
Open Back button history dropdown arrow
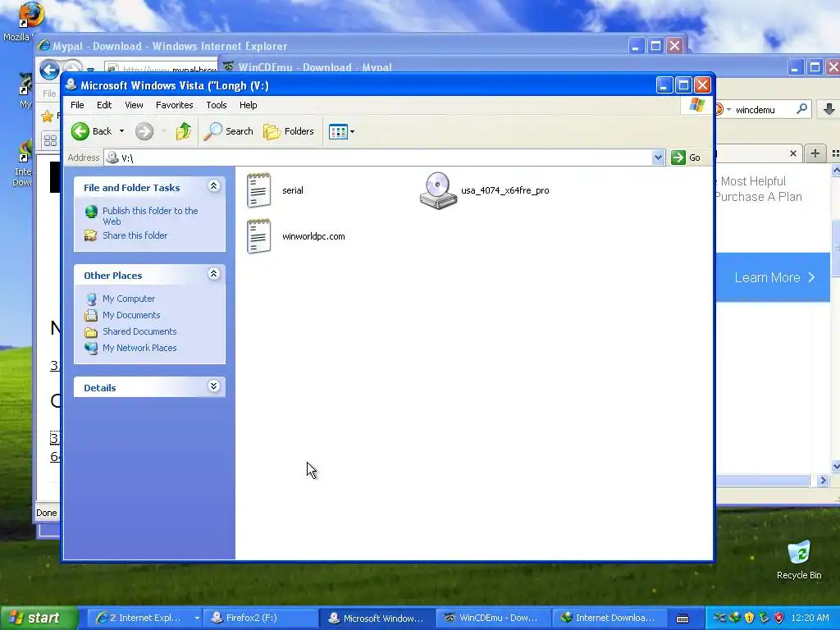click(121, 131)
